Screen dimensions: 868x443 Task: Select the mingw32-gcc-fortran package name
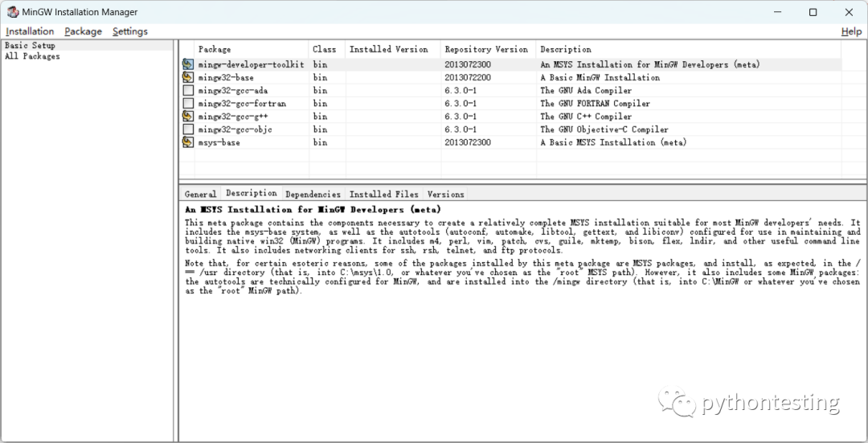[242, 104]
